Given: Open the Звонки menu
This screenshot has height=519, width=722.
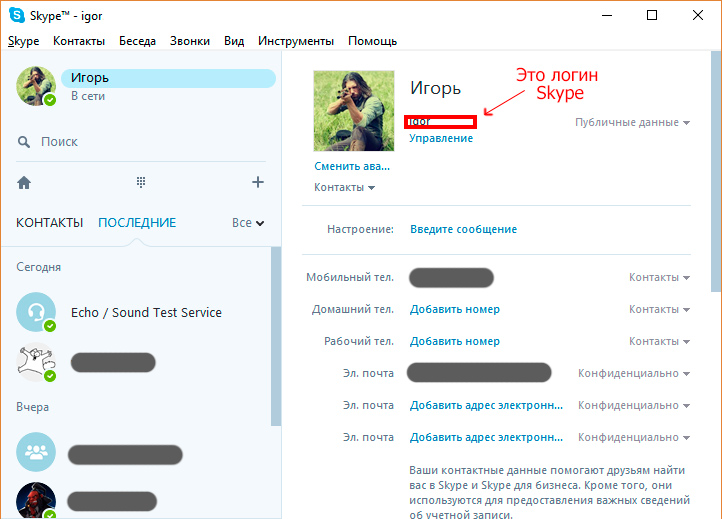Looking at the screenshot, I should (190, 41).
